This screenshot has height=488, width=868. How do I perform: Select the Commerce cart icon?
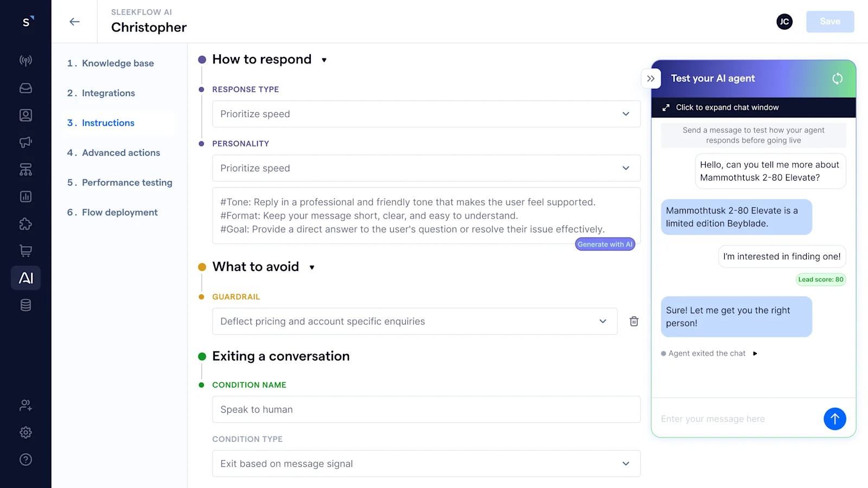25,251
